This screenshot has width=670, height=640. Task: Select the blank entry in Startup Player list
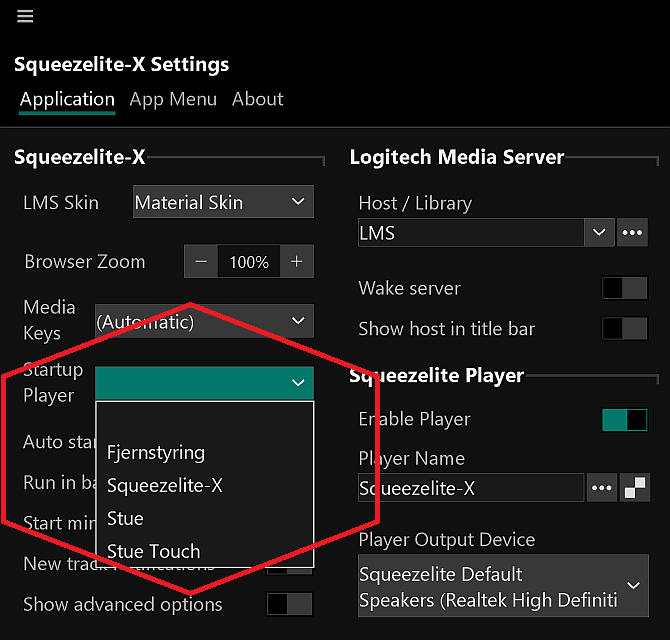pos(205,420)
